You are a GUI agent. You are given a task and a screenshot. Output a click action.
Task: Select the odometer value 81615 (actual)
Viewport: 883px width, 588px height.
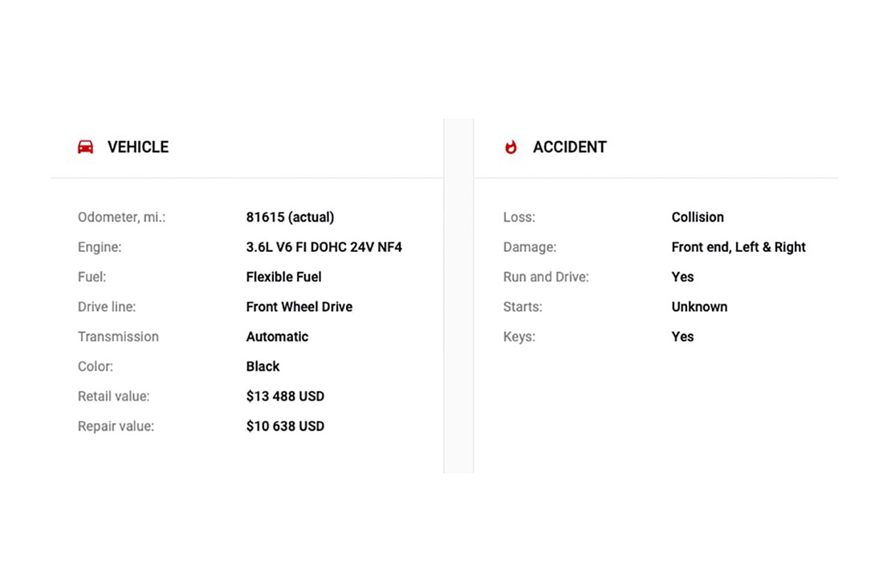(x=290, y=217)
